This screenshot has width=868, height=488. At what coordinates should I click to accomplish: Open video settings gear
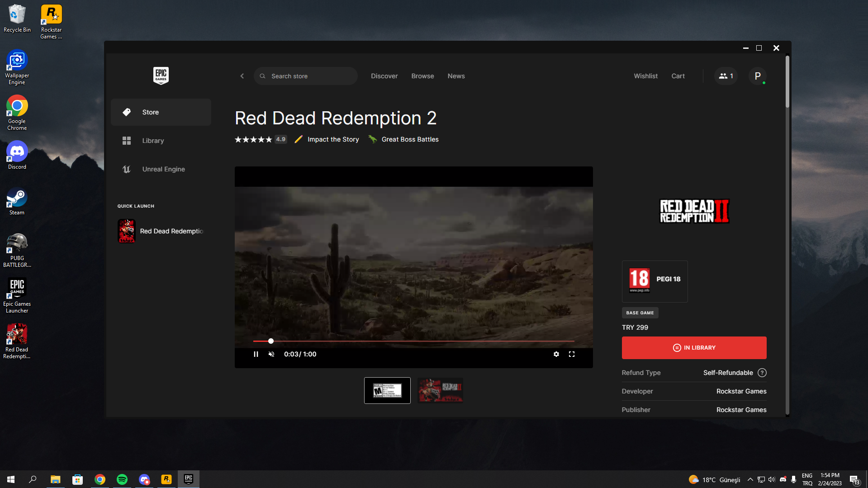click(x=556, y=354)
